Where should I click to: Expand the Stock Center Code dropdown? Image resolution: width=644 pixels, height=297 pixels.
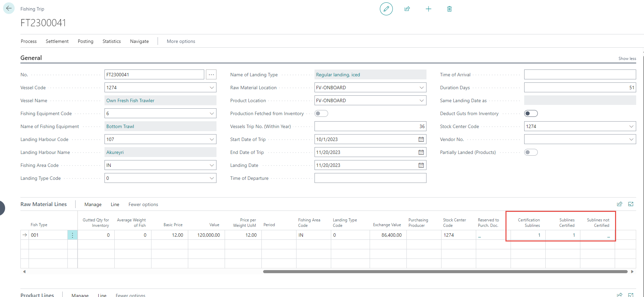(631, 126)
